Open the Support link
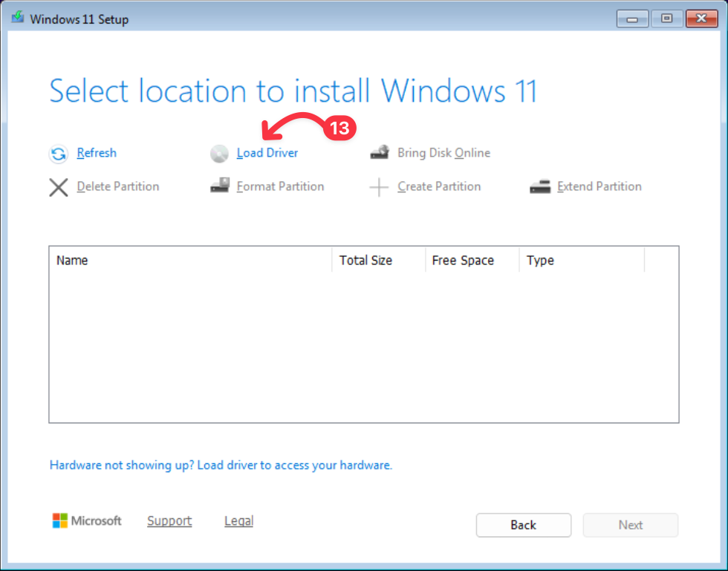Image resolution: width=728 pixels, height=571 pixels. (169, 521)
